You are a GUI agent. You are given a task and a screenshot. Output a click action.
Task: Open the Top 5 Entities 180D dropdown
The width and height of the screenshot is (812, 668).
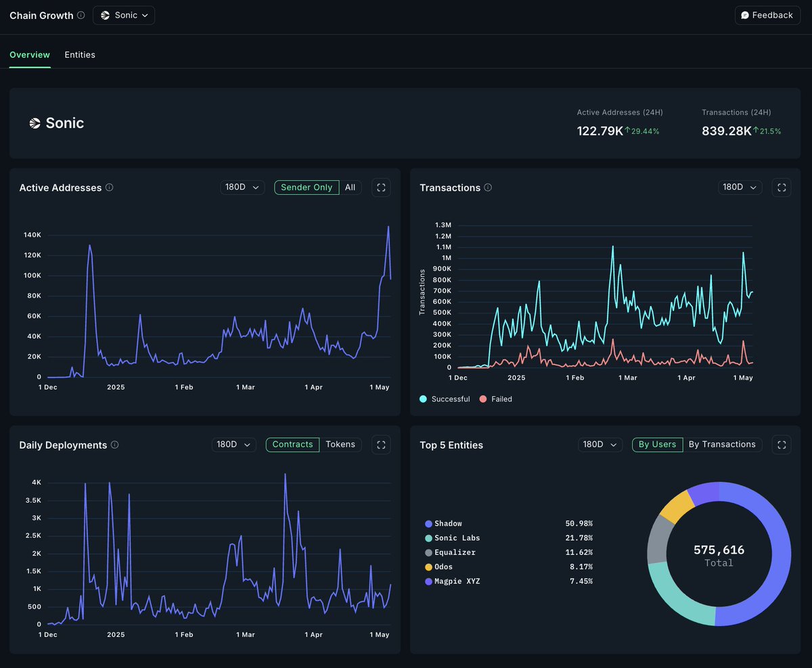tap(600, 445)
